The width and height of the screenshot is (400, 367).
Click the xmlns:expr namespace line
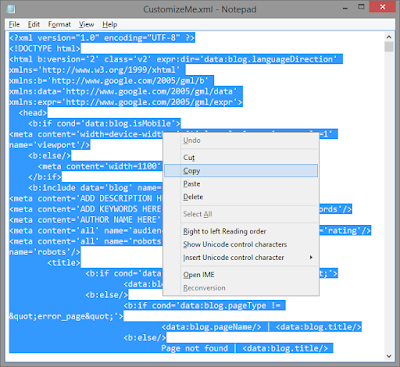point(126,102)
